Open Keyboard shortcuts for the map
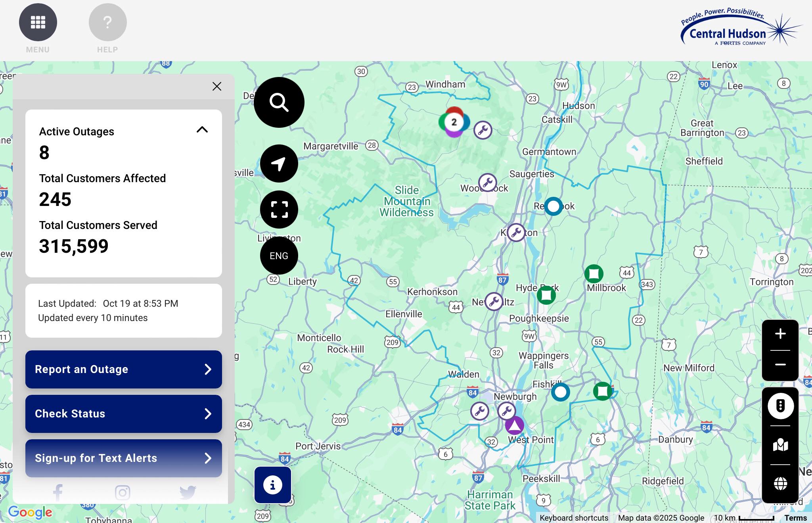 click(574, 518)
